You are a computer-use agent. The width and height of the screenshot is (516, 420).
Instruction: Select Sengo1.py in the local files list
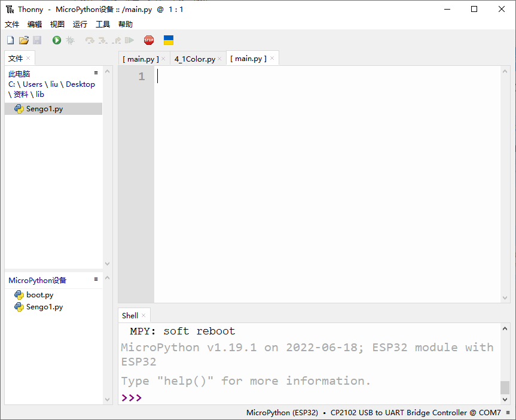pos(54,109)
